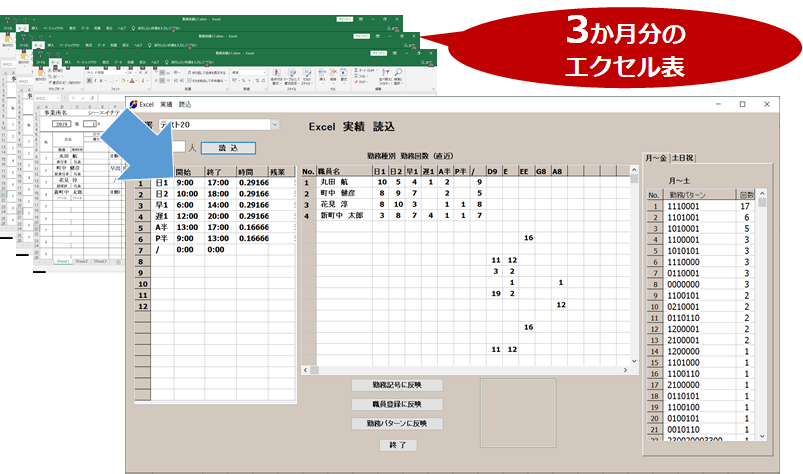Switch to the 土日祝 tab
The height and width of the screenshot is (474, 803).
(683, 158)
